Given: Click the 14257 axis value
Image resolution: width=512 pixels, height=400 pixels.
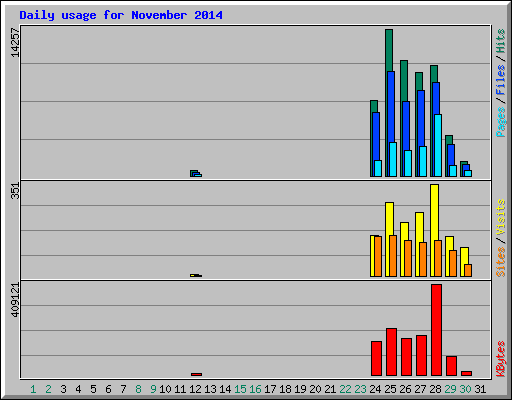Looking at the screenshot, I should (15, 43).
